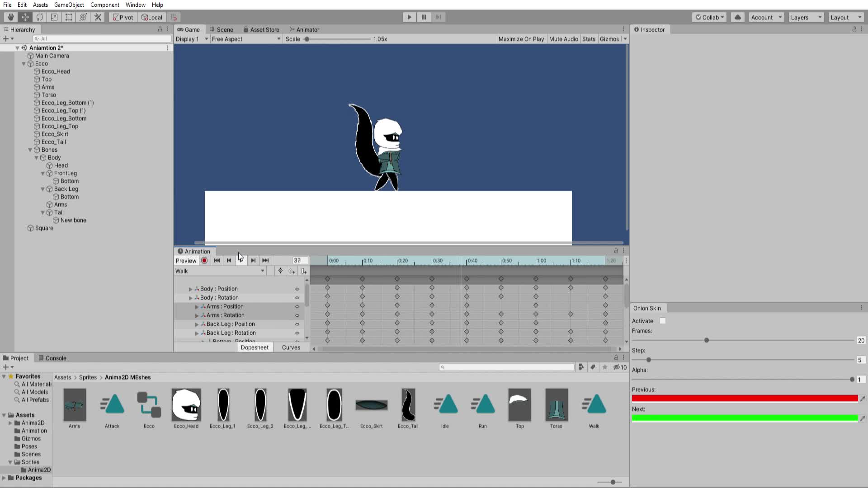Click the Play button in Animation panel
Image resolution: width=868 pixels, height=488 pixels.
(241, 260)
